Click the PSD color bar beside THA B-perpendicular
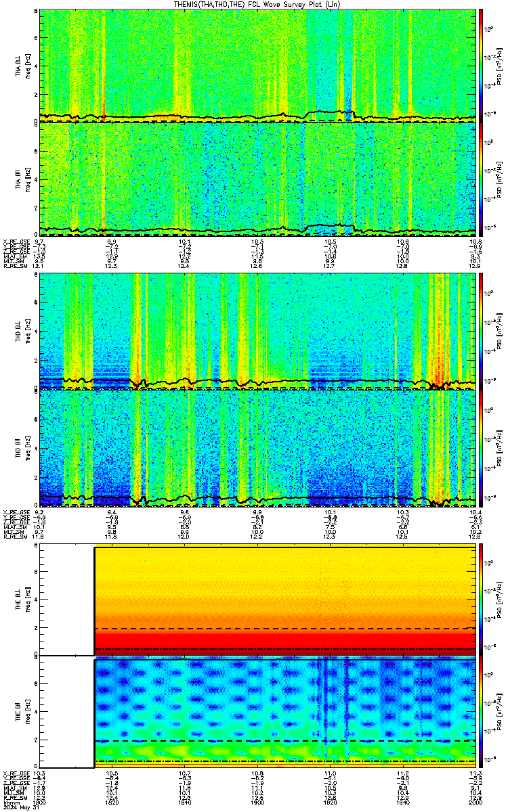The height and width of the screenshot is (812, 508). pyautogui.click(x=481, y=66)
